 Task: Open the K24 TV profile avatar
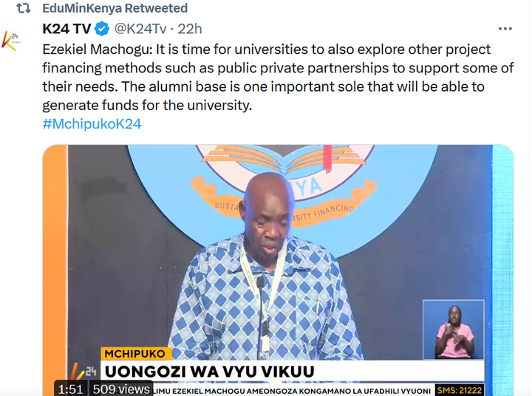pos(13,41)
